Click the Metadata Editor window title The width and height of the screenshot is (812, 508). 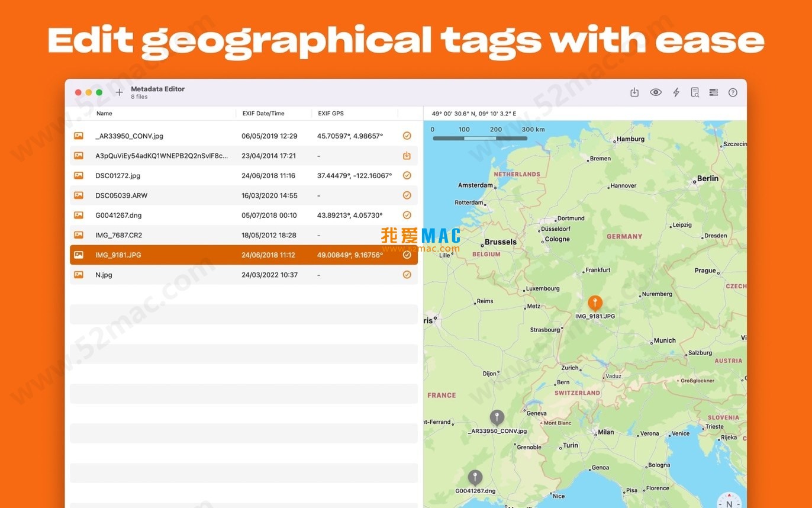click(157, 89)
